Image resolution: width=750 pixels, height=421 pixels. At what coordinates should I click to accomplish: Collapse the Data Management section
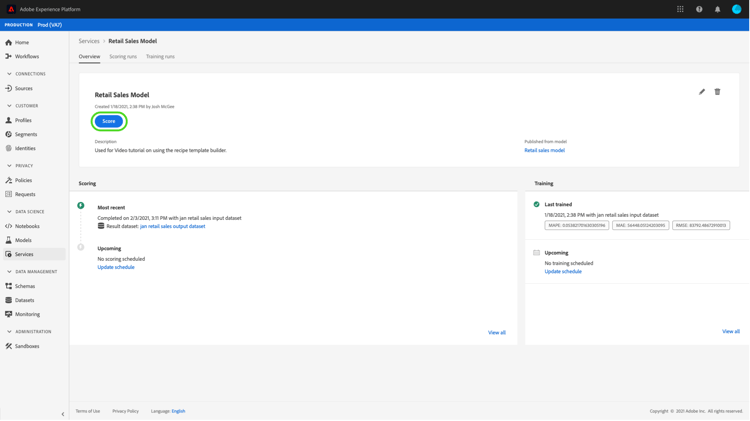pyautogui.click(x=9, y=272)
